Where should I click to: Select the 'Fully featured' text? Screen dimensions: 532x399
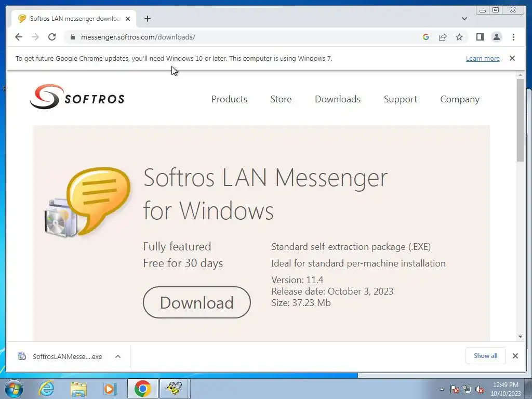point(177,247)
